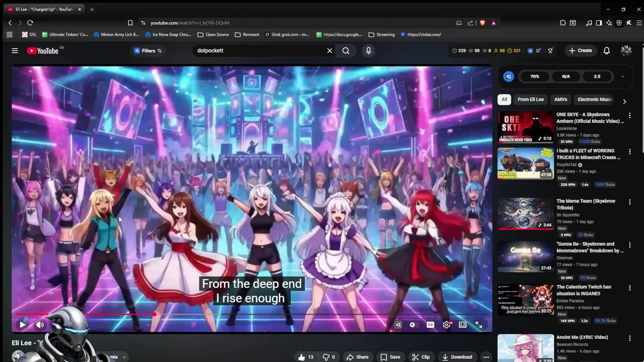This screenshot has height=362, width=644.
Task: Open options for 'ONE SKYE' video
Action: (x=629, y=116)
